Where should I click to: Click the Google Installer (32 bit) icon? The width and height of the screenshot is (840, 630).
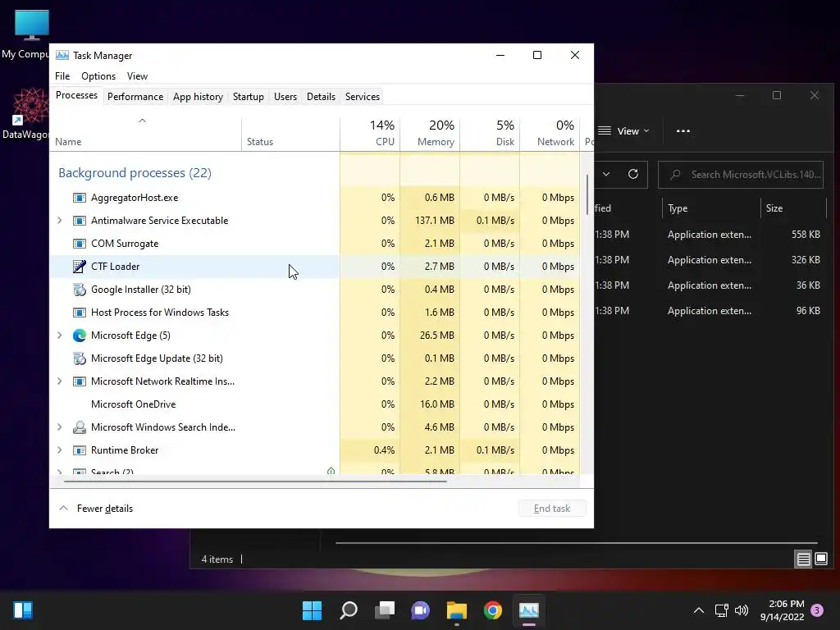tap(80, 290)
